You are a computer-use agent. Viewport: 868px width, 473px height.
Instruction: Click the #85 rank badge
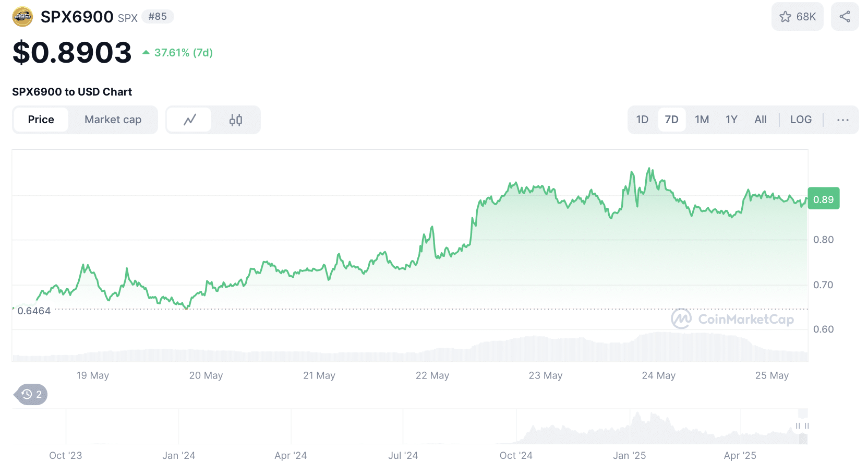pos(158,17)
